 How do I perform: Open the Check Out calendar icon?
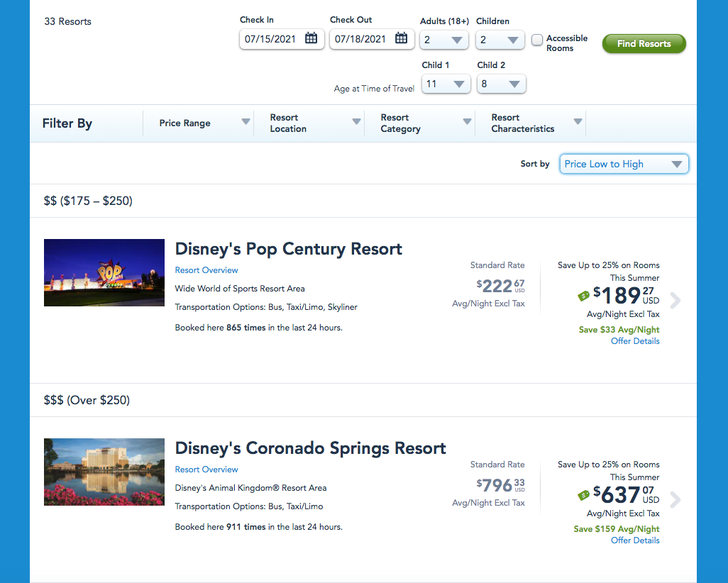click(x=401, y=39)
